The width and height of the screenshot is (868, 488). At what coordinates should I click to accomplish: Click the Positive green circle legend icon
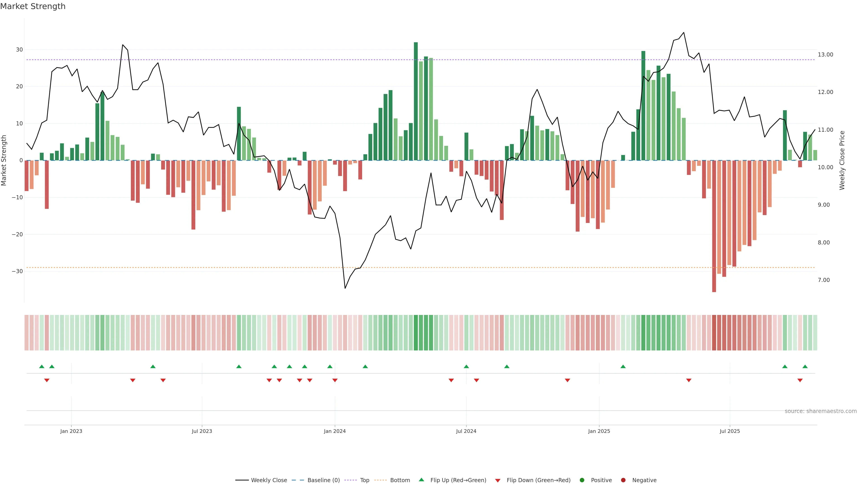(x=582, y=480)
